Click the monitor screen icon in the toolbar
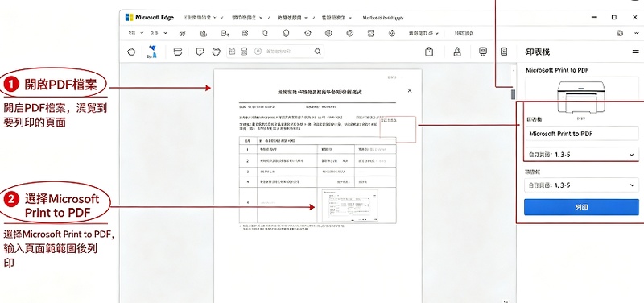The width and height of the screenshot is (644, 303). pyautogui.click(x=483, y=52)
